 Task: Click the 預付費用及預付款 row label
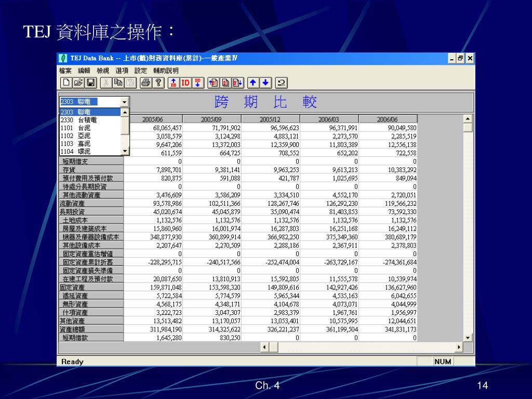[x=91, y=178]
